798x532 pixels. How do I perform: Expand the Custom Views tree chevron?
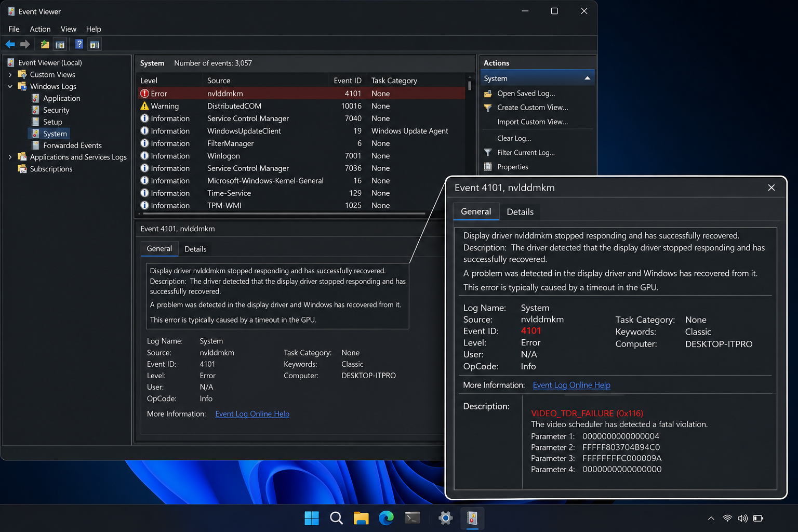pyautogui.click(x=10, y=75)
